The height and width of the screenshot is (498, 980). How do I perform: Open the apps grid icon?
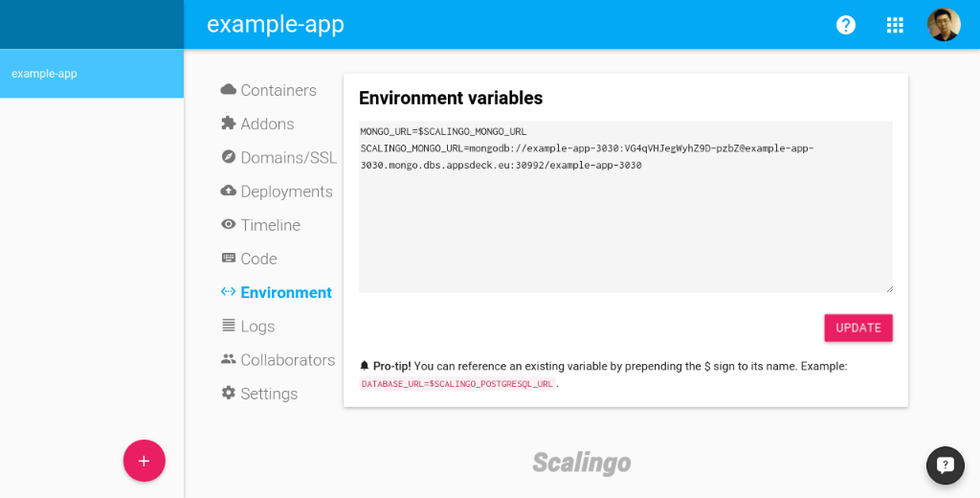(895, 25)
